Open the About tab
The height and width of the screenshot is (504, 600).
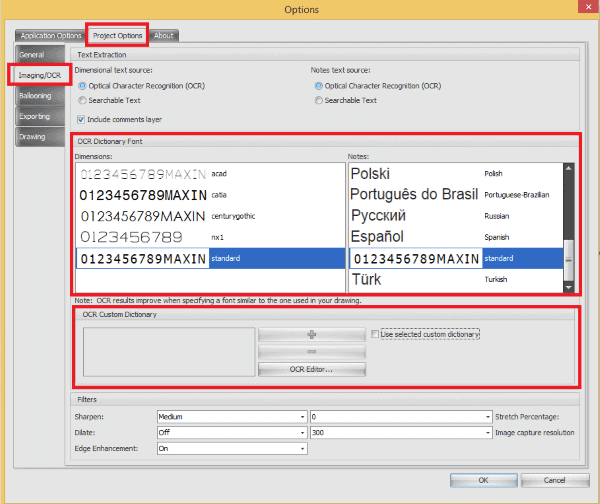[x=164, y=36]
